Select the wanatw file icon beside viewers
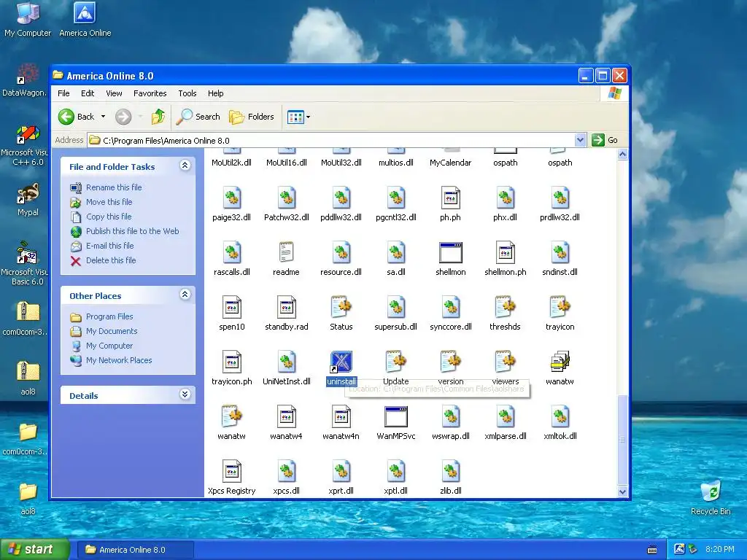This screenshot has width=747, height=560. point(560,362)
